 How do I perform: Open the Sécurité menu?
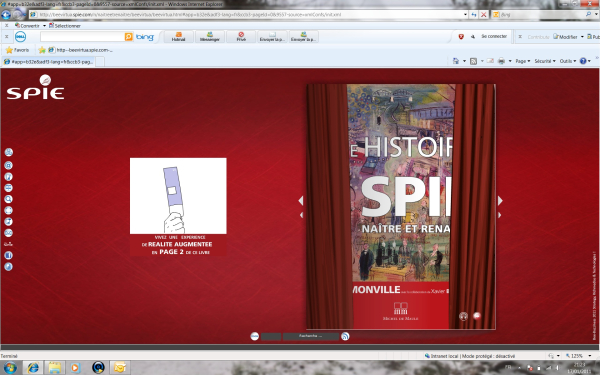(545, 61)
